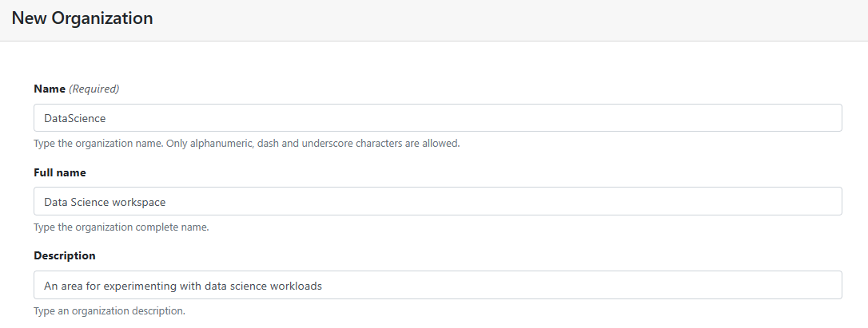
Task: Click "Type an organization description." hint
Action: tap(109, 310)
